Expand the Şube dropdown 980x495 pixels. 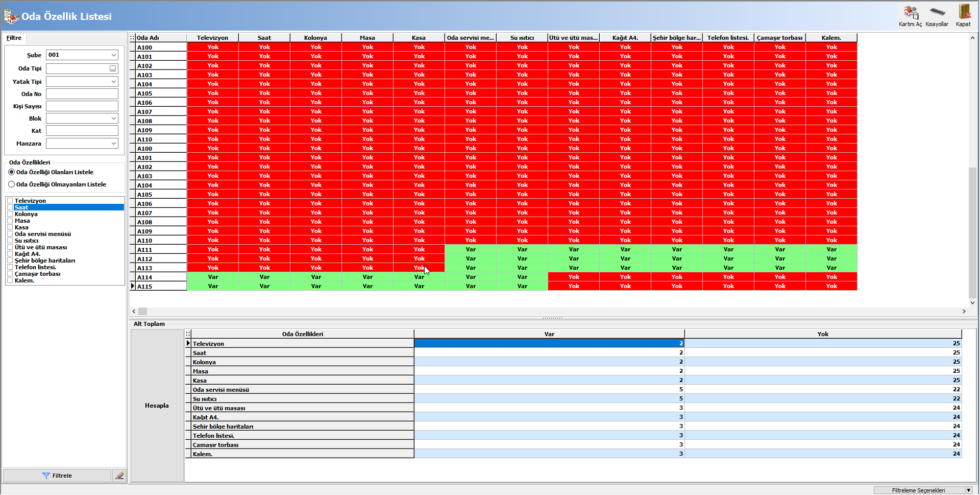[113, 55]
